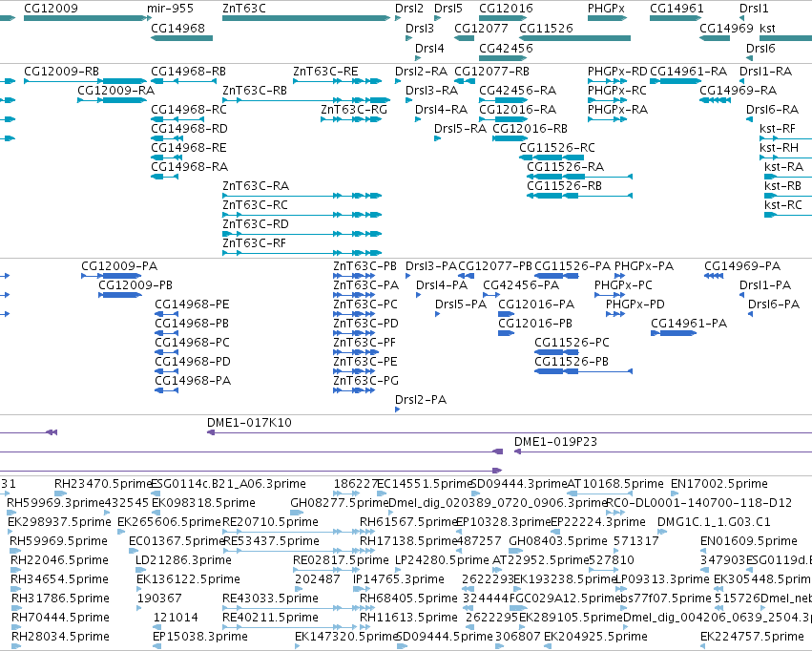
Task: Click transcript CG42456-RA label
Action: point(517,90)
